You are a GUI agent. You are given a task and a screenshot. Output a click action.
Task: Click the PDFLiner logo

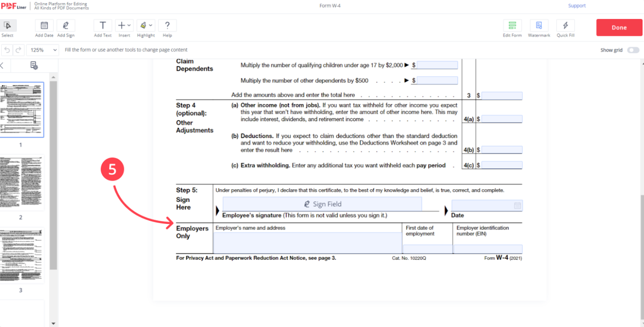coord(14,6)
